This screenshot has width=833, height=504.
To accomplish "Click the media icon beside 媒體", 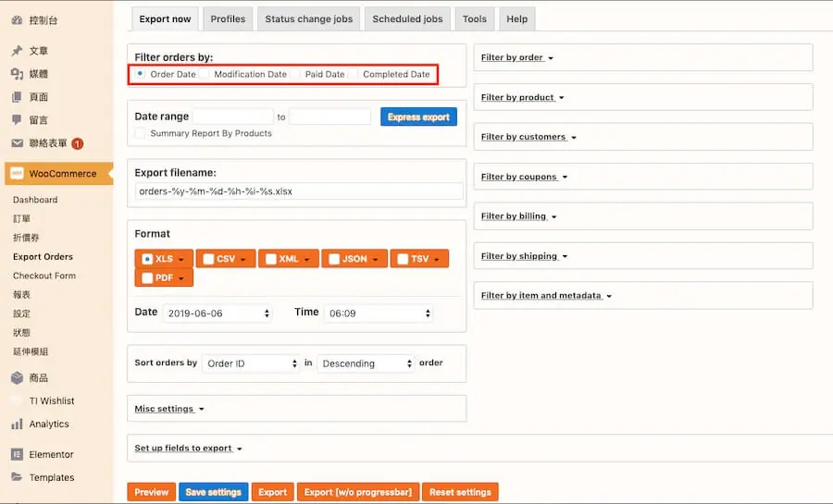I will click(x=17, y=74).
